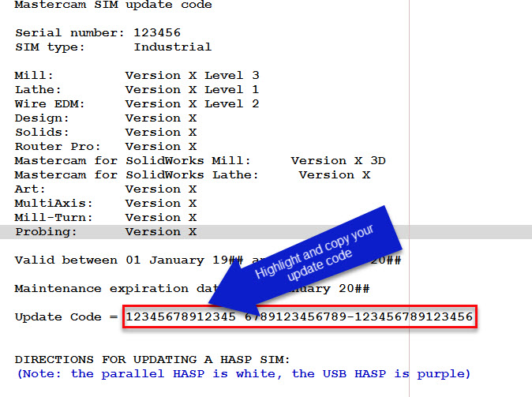Click 'Version X' in SolidWorks Lathe row
532x397 pixels.
(335, 175)
